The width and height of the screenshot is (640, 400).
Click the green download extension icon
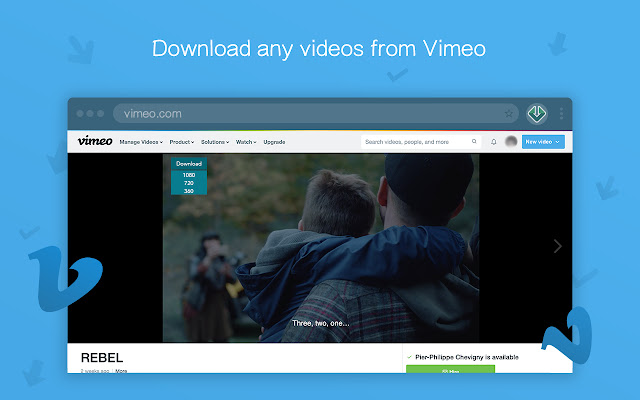[537, 113]
